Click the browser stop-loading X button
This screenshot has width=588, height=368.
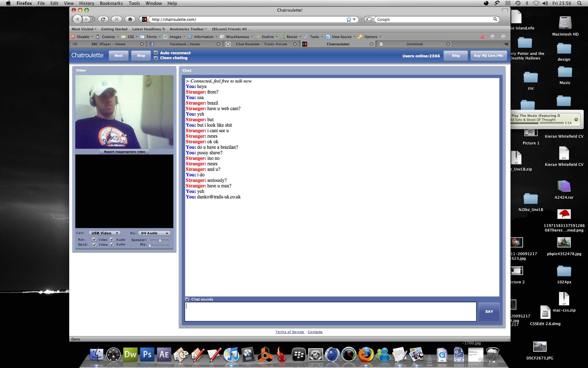pos(117,19)
